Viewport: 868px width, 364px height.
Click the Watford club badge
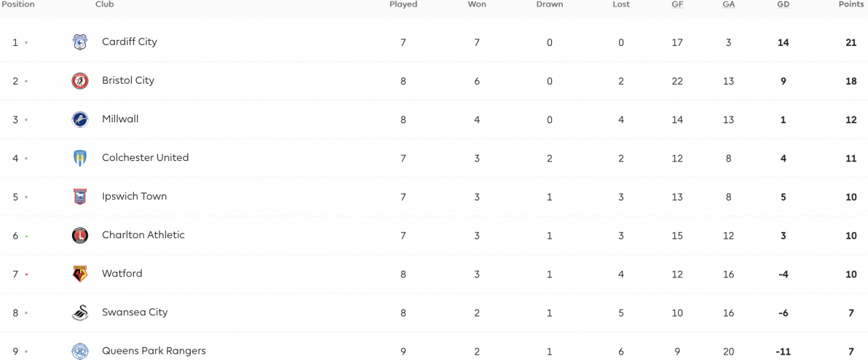point(80,274)
